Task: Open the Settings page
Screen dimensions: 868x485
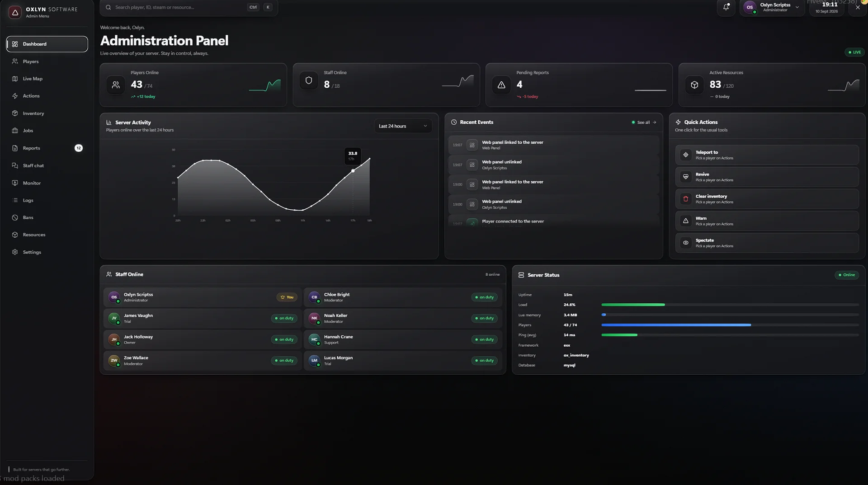Action: click(47, 252)
